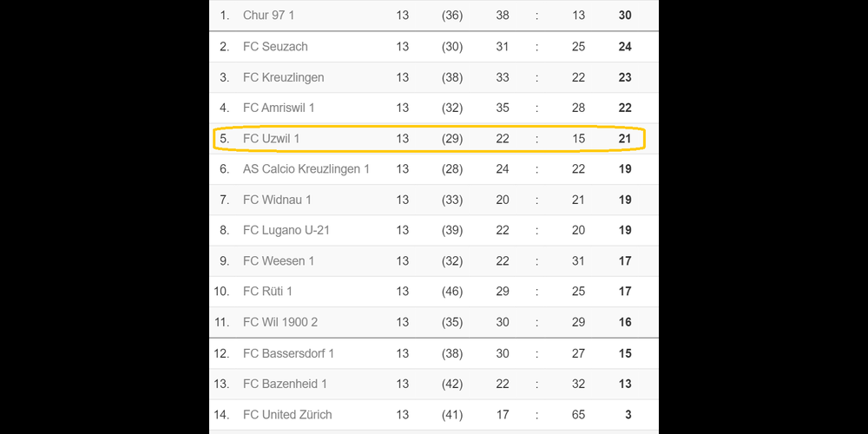The height and width of the screenshot is (434, 868).
Task: Open the FC Kreuzlingen team page
Action: coord(283,77)
